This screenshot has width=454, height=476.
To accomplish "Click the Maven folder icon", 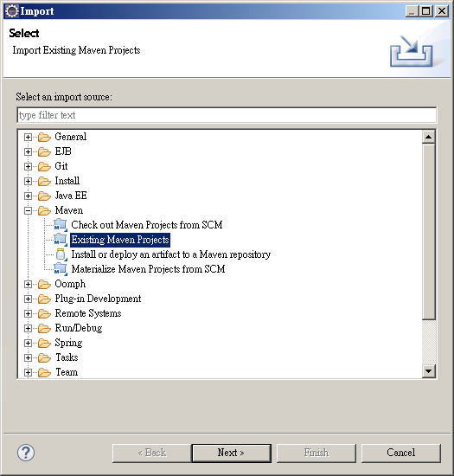I will click(x=44, y=210).
